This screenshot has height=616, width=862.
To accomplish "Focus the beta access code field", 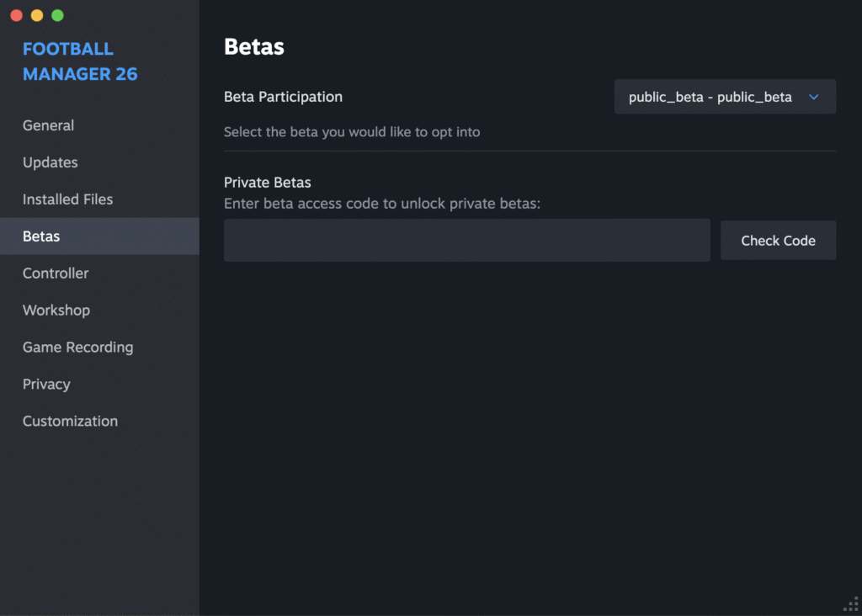I will [x=466, y=241].
